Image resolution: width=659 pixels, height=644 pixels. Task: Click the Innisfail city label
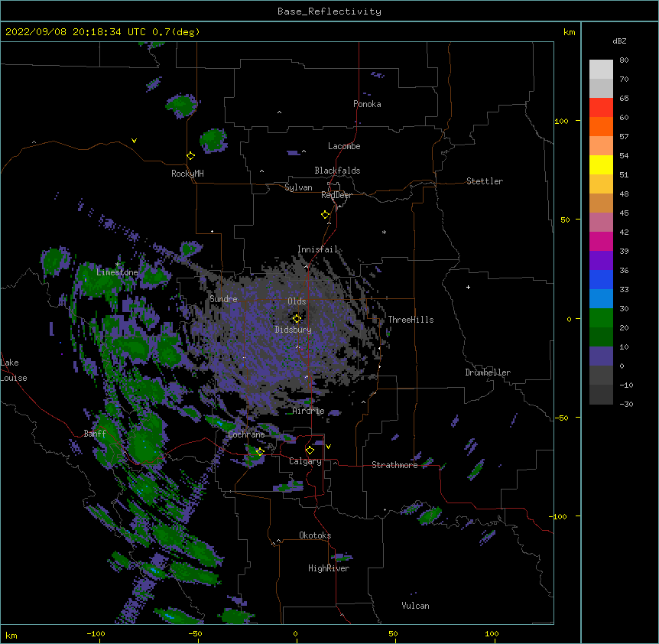click(x=317, y=249)
